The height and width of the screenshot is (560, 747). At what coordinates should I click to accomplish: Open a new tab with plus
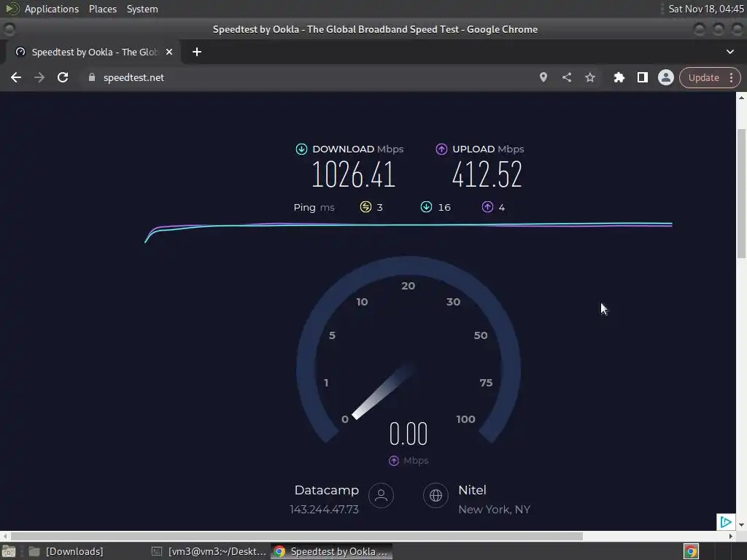197,52
